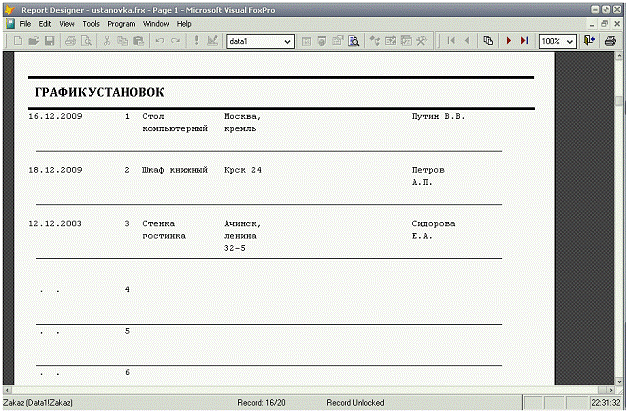Screen dimensions: 626x413
Task: Open the Window menu
Action: [x=155, y=22]
